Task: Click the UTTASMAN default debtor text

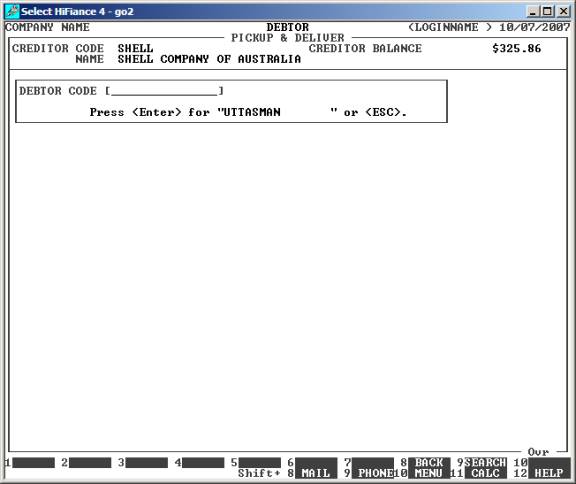Action: click(252, 112)
